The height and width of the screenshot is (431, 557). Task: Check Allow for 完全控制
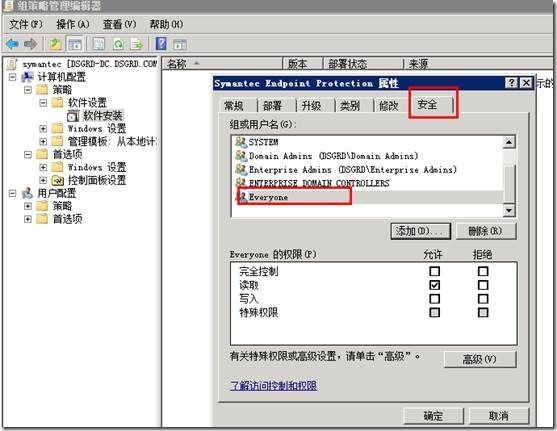click(x=434, y=271)
